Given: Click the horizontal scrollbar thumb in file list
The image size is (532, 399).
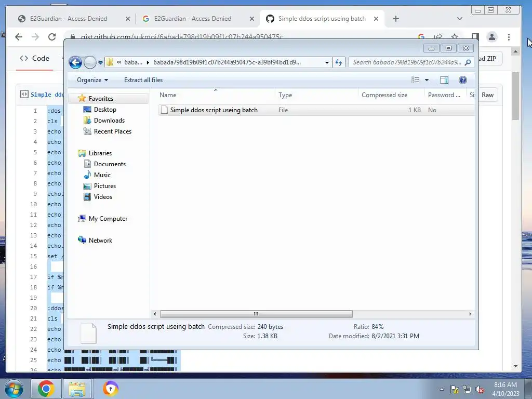Looking at the screenshot, I should pyautogui.click(x=256, y=314).
